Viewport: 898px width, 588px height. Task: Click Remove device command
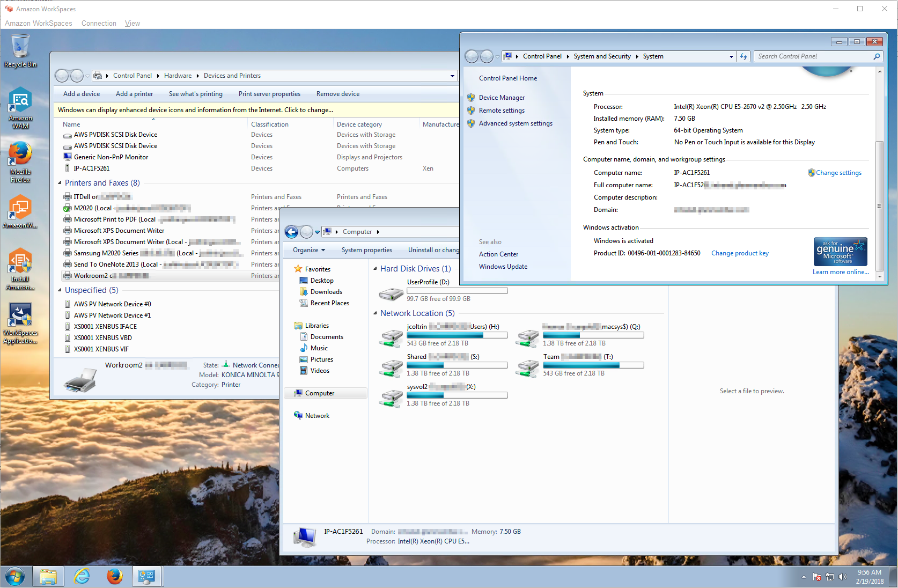[x=338, y=94]
